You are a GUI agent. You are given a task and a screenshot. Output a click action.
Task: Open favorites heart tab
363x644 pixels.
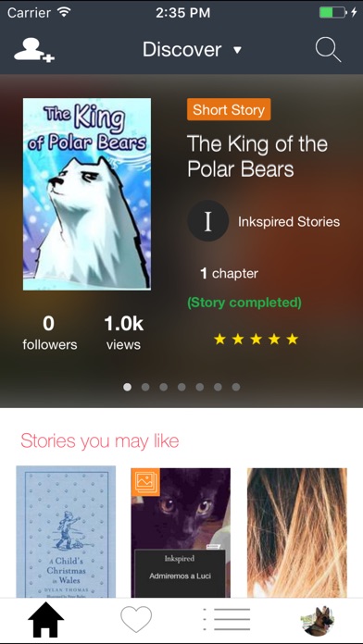136,619
